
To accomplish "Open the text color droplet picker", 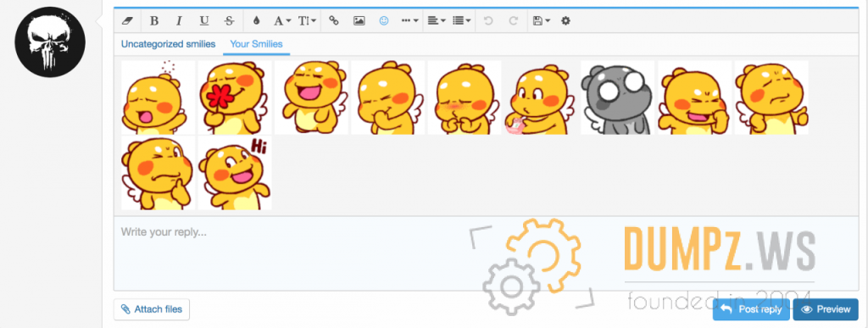I will tap(256, 21).
